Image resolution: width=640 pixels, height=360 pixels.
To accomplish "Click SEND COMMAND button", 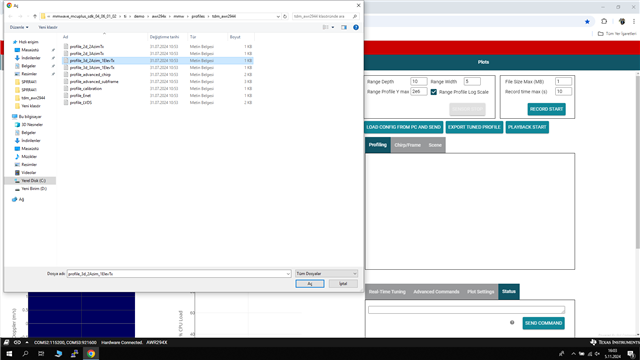I will [543, 323].
